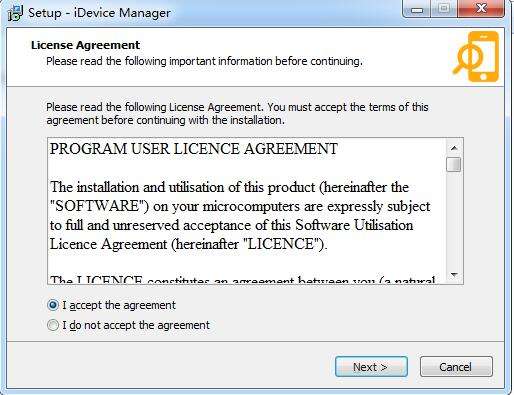Click the 'important information before continuing' subtitle

[266, 61]
